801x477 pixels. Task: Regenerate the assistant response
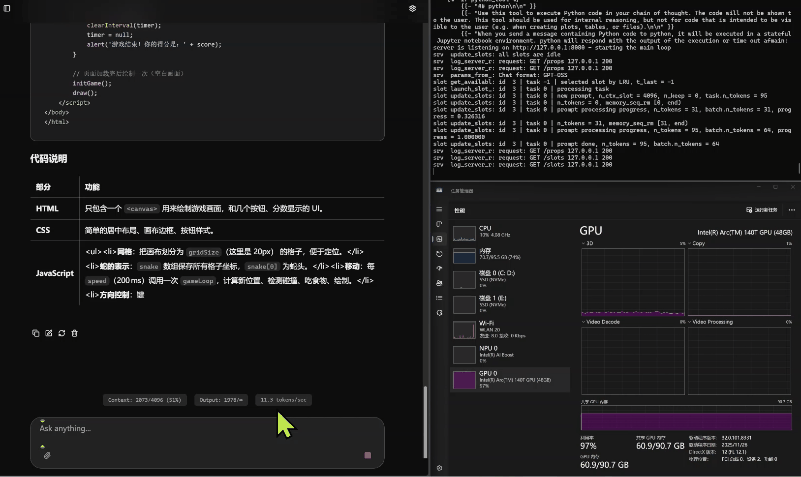click(x=61, y=333)
